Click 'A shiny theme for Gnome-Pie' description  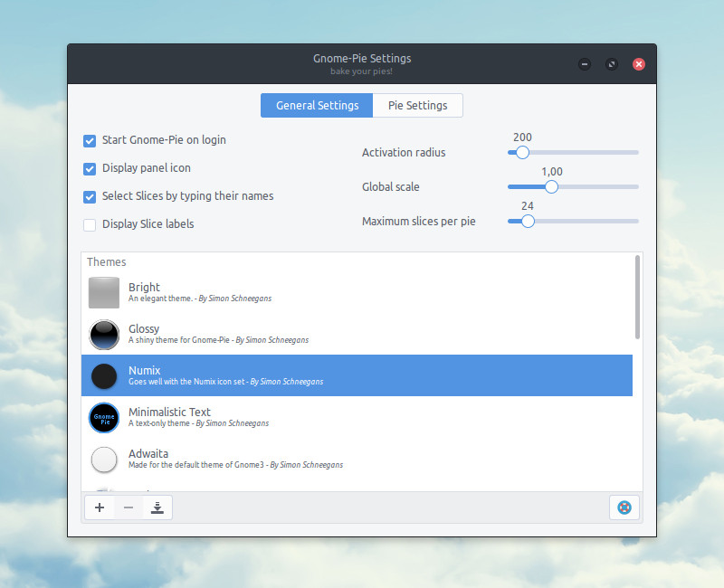point(178,340)
